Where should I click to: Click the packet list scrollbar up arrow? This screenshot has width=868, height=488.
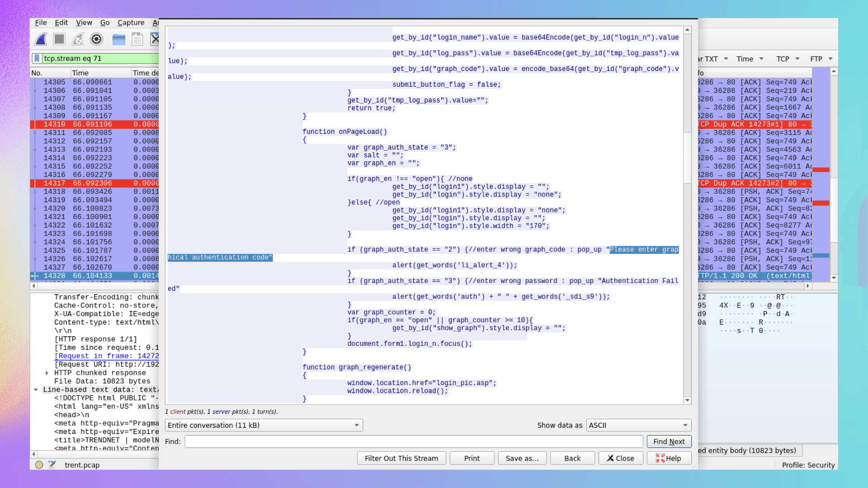[834, 71]
